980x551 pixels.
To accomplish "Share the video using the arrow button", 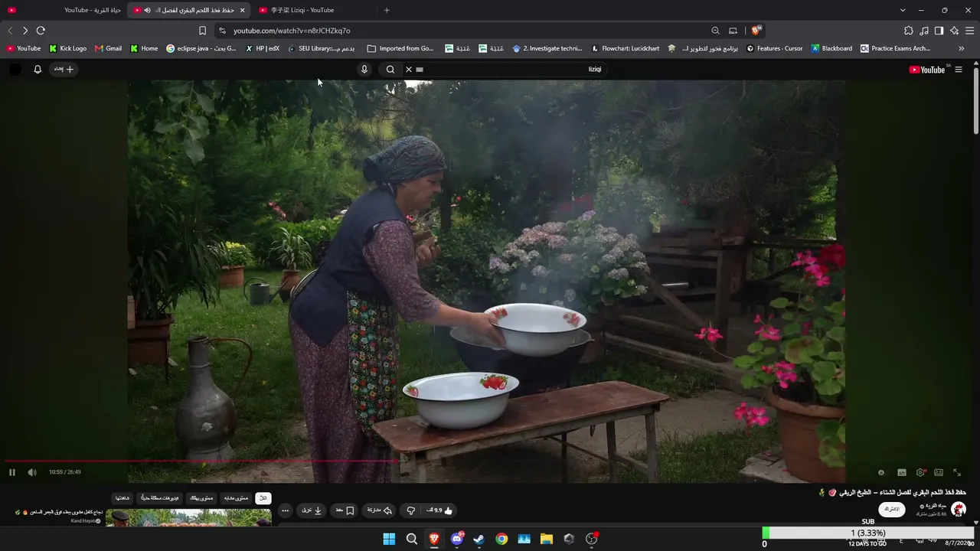I will tap(380, 510).
